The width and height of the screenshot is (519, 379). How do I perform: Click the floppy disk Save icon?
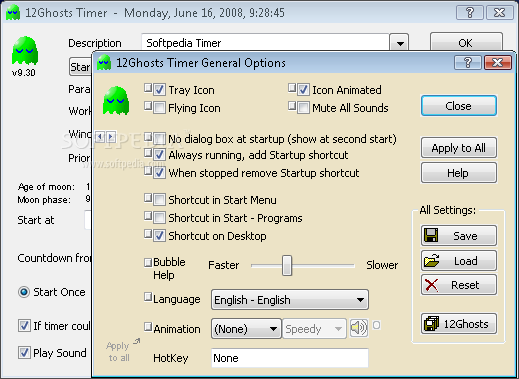[431, 235]
